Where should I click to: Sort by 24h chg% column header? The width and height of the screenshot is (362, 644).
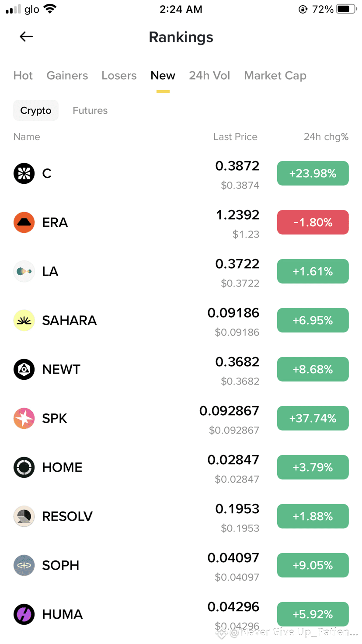point(326,137)
